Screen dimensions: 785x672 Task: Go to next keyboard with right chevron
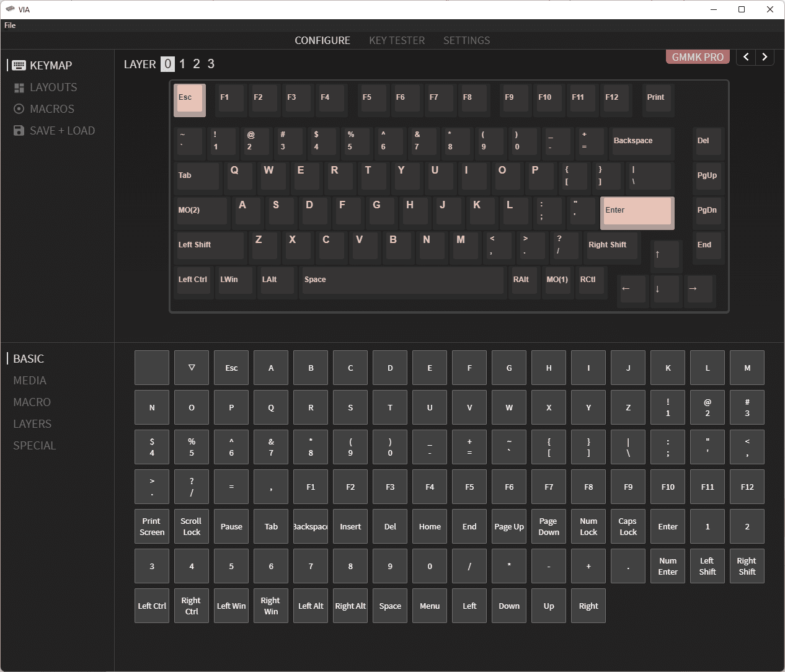click(x=765, y=57)
